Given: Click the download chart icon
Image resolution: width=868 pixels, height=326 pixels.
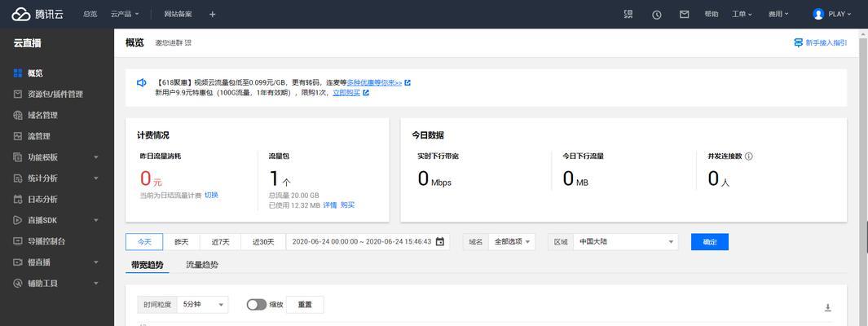Looking at the screenshot, I should point(828,308).
